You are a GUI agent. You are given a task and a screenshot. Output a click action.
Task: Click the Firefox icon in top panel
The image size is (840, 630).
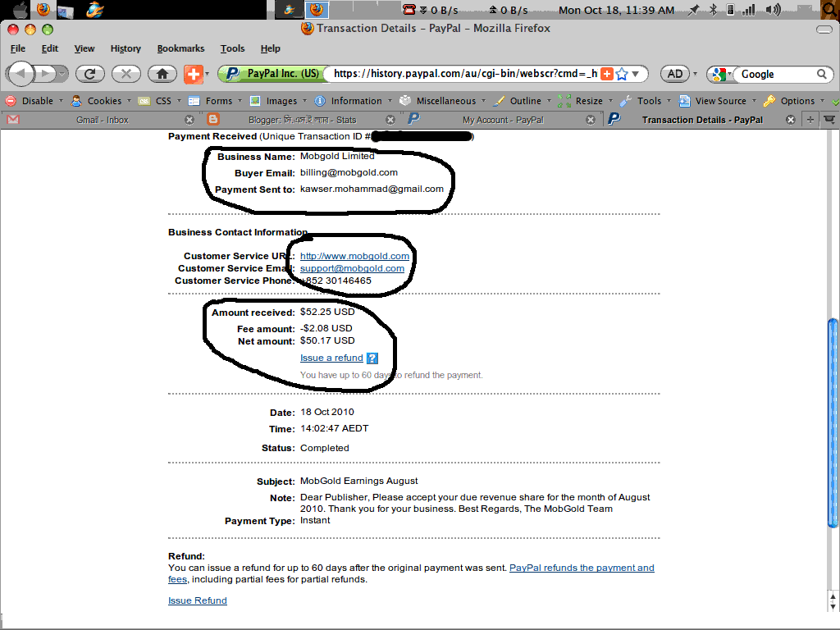point(44,10)
